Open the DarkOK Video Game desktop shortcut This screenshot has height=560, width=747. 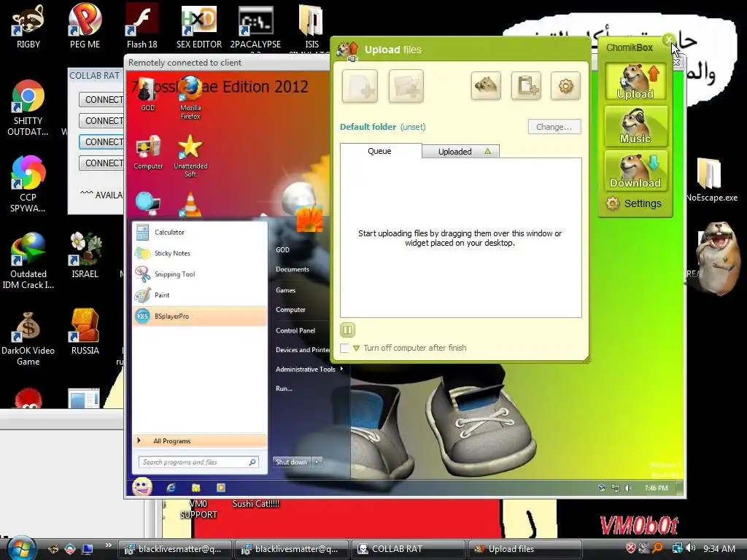click(x=28, y=338)
